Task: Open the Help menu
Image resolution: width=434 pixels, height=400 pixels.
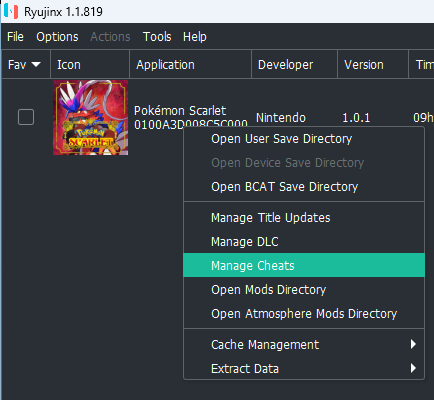Action: coord(195,37)
